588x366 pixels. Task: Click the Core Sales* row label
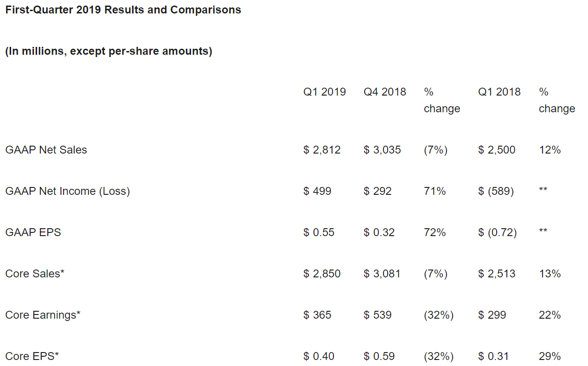tap(35, 274)
